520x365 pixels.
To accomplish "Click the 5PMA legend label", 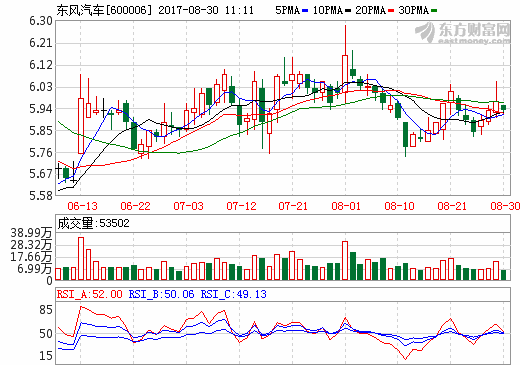I will click(x=287, y=10).
